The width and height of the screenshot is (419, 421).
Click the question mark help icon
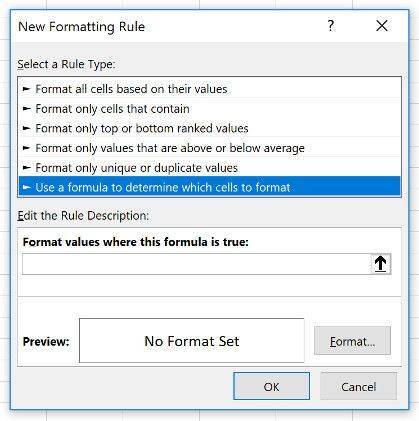coord(330,26)
